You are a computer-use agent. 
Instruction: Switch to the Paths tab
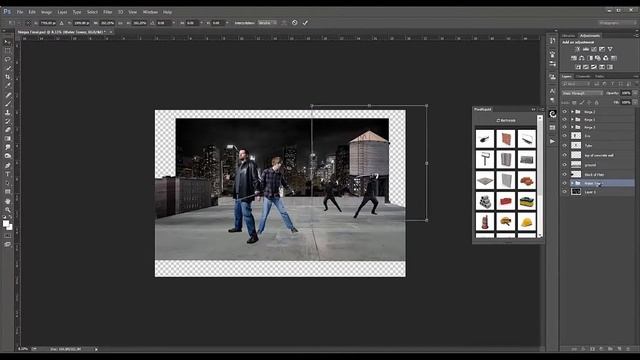[x=599, y=76]
